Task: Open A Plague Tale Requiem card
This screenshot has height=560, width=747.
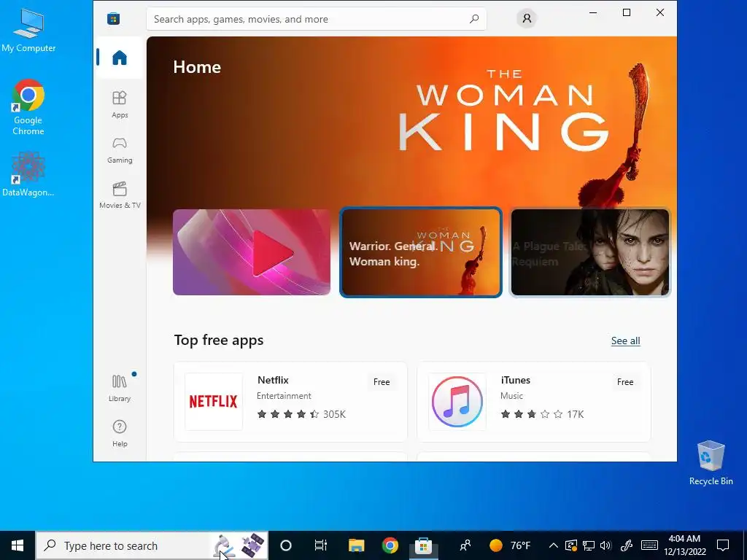Action: tap(589, 252)
